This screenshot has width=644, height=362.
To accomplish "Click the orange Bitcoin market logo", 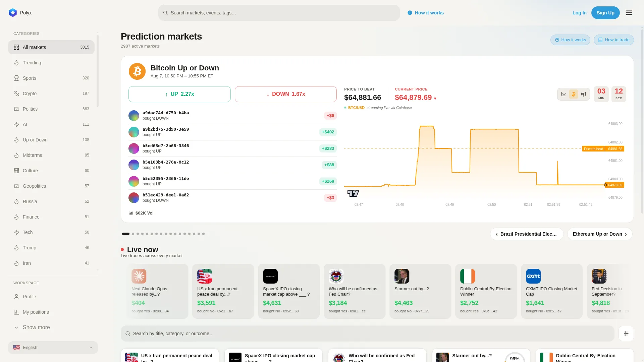I will (137, 71).
